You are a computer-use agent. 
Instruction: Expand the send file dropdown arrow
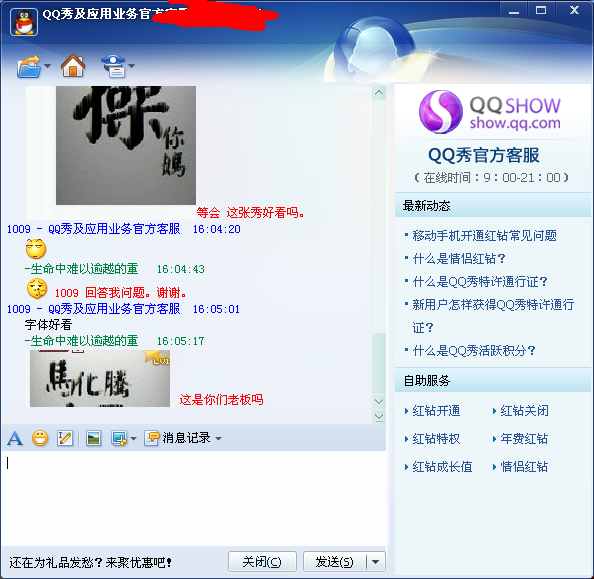(47, 66)
